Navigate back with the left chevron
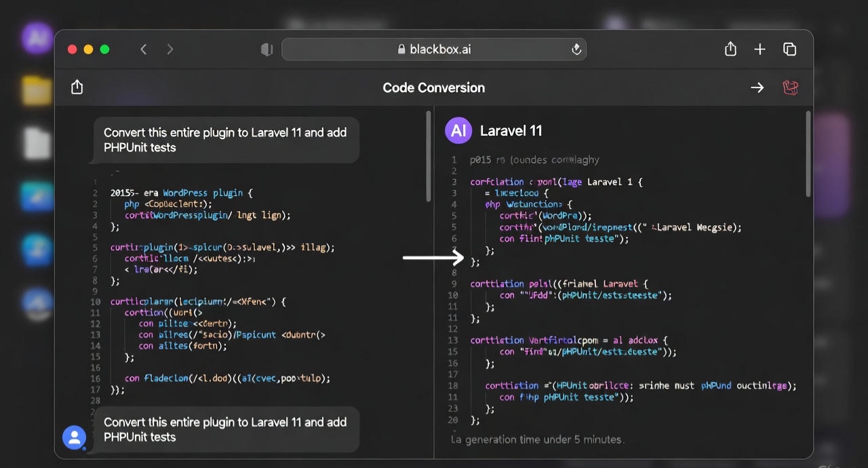This screenshot has width=868, height=468. click(x=143, y=49)
